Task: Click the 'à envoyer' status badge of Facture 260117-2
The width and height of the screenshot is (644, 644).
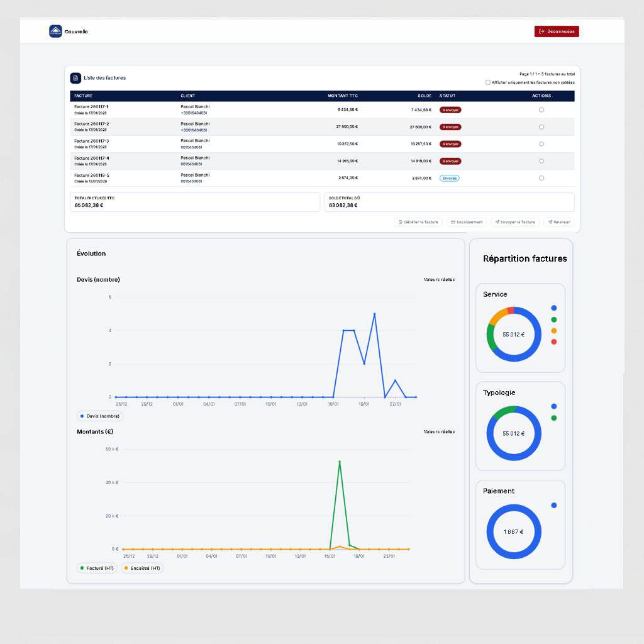Action: click(450, 127)
